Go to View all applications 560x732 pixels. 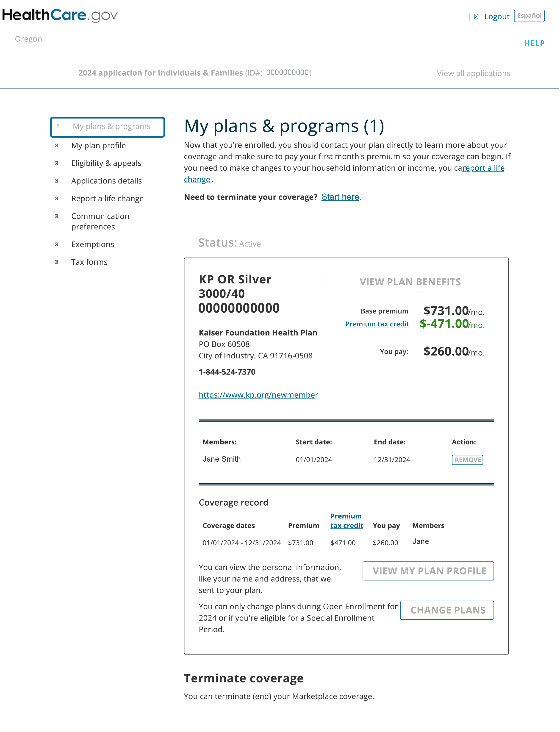[474, 73]
